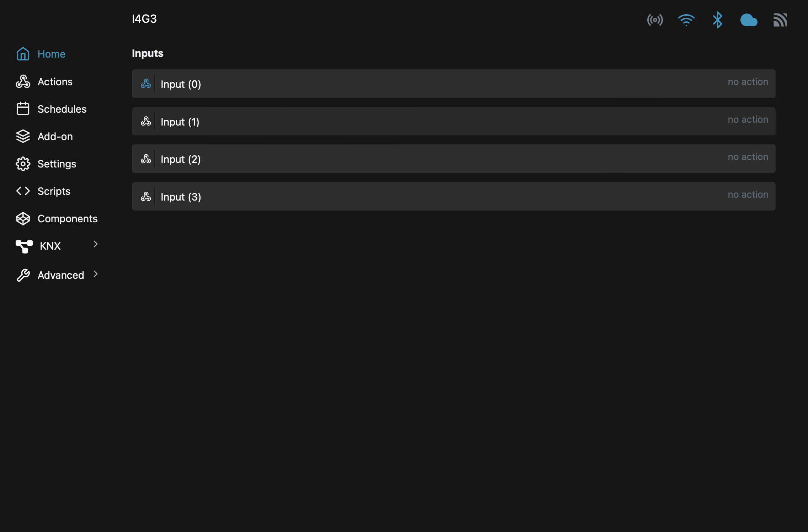Click the Scripts code icon
The width and height of the screenshot is (808, 532).
pos(23,191)
